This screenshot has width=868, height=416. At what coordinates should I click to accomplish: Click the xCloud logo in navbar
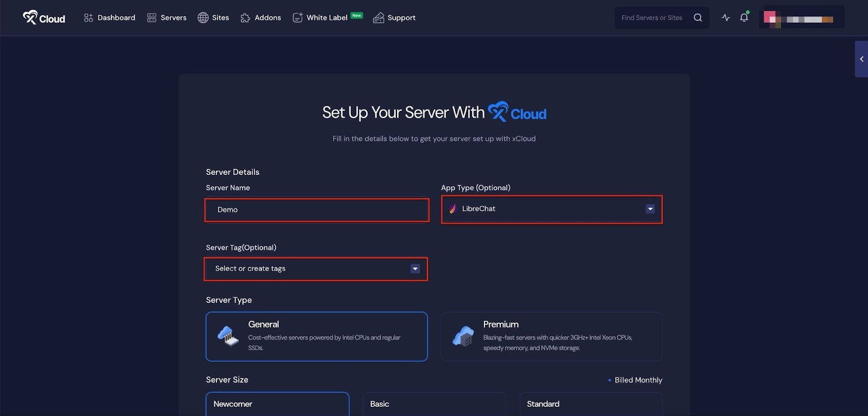(44, 18)
